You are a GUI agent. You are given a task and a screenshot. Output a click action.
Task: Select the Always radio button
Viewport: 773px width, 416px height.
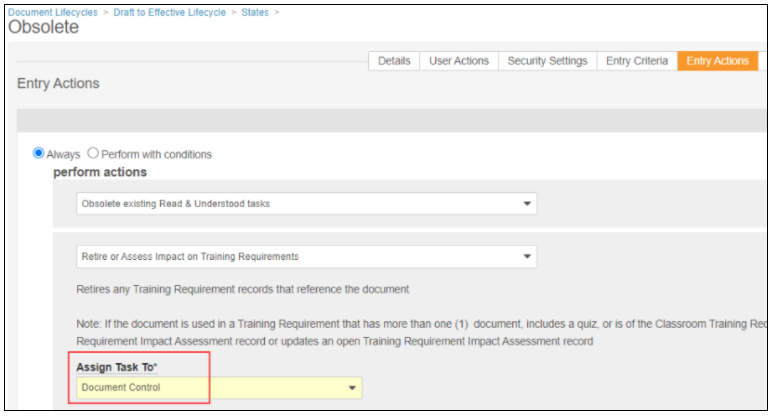tap(39, 154)
